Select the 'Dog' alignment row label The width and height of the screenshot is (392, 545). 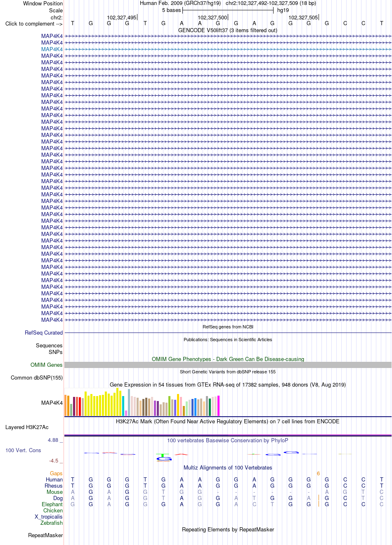[58, 498]
